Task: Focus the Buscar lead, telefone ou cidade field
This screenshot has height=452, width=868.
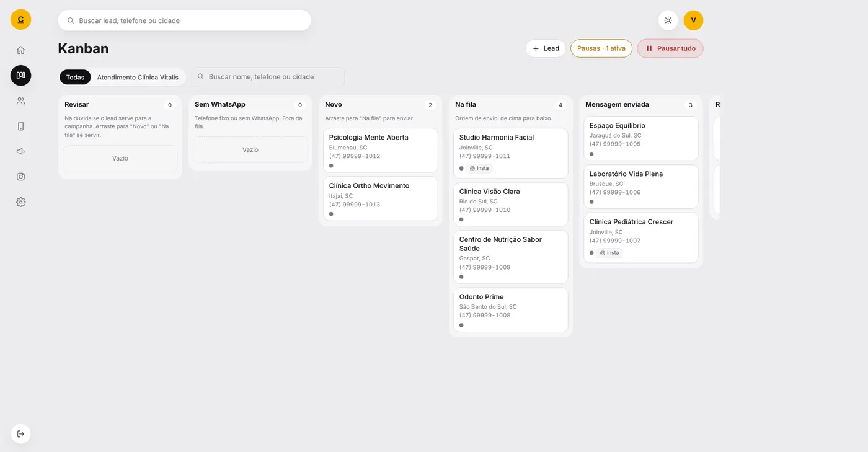Action: click(x=184, y=20)
